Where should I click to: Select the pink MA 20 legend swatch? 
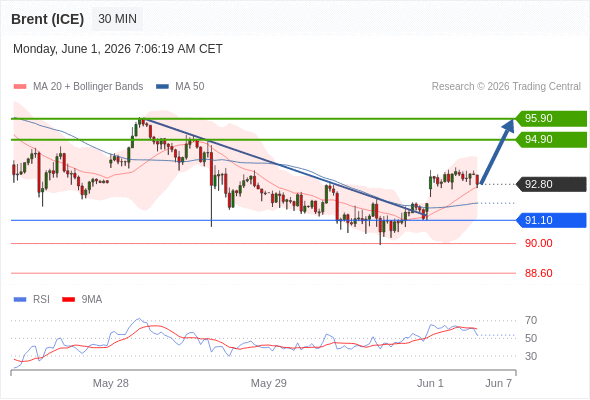click(20, 87)
